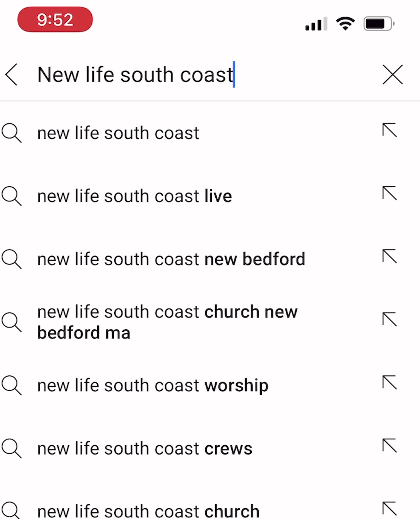Tap fill arrow for 'church new bedford ma'
The image size is (420, 519).
coord(390,319)
